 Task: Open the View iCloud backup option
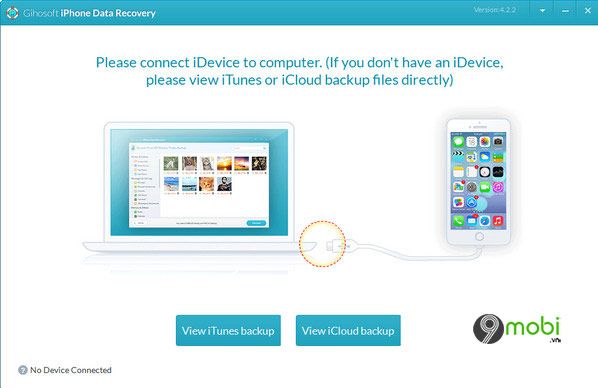[348, 330]
